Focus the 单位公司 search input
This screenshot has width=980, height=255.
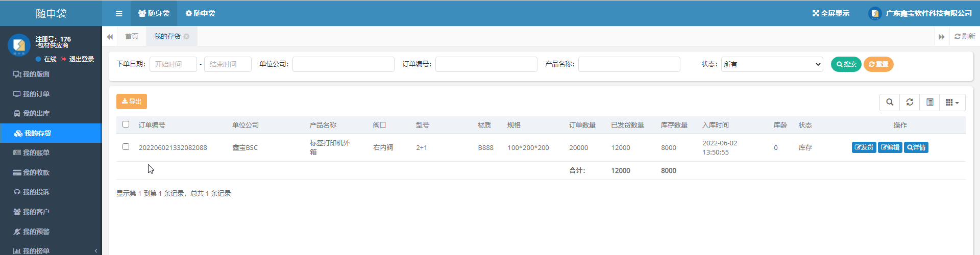click(x=344, y=64)
